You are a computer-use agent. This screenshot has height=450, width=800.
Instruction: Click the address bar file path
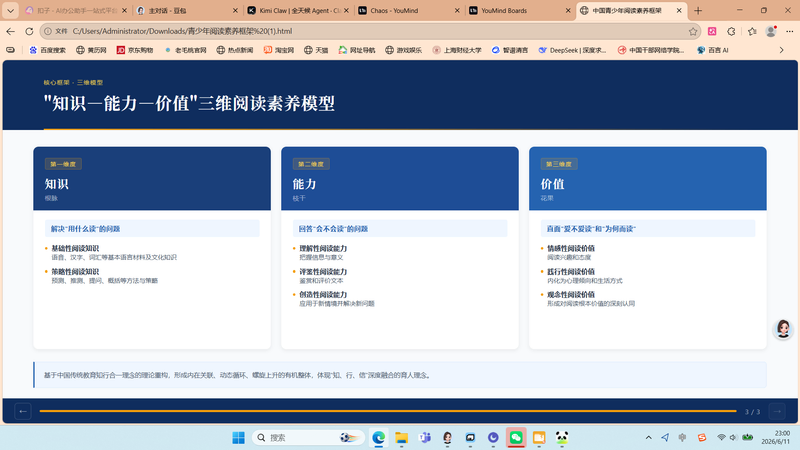(x=182, y=31)
